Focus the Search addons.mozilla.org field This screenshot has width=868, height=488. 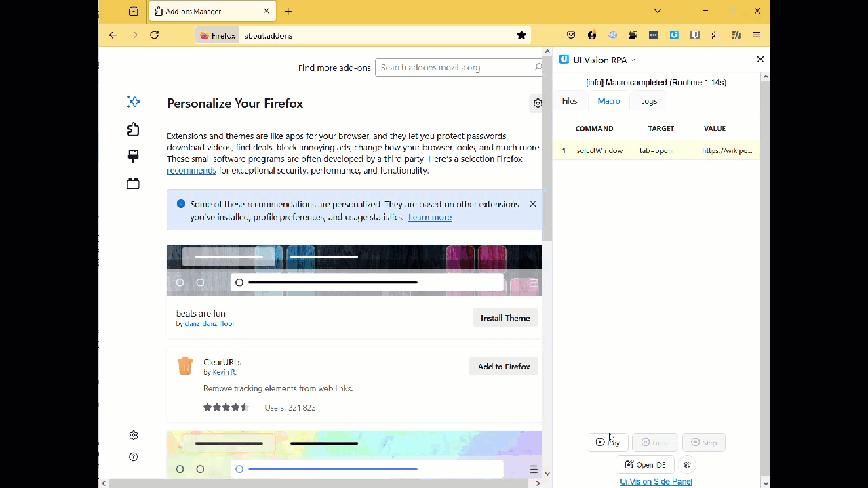coord(459,67)
